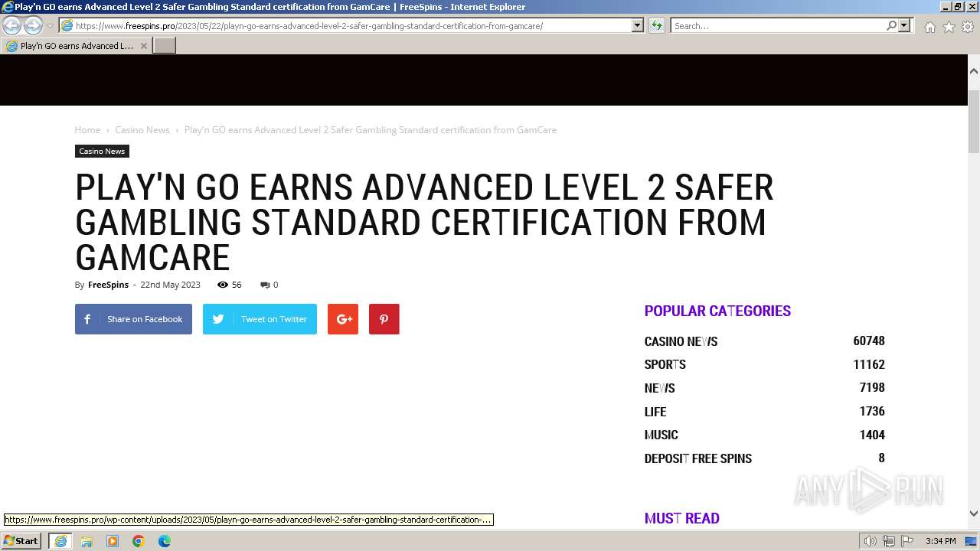Click the Action Center flag icon

click(907, 541)
